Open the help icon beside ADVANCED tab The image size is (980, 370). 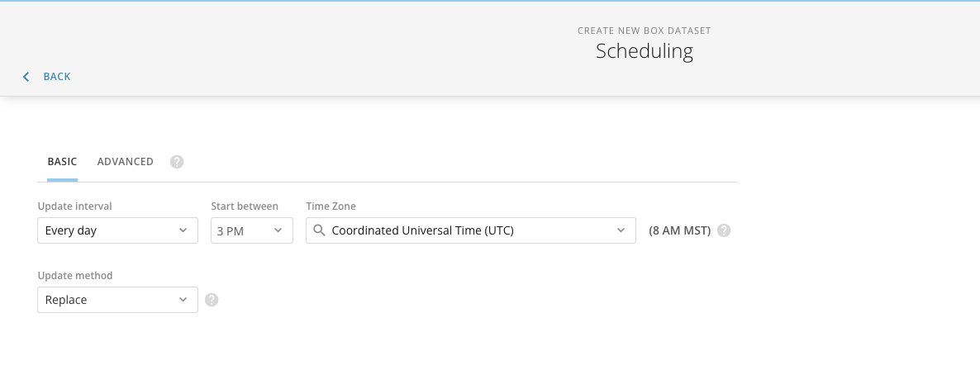pos(177,162)
